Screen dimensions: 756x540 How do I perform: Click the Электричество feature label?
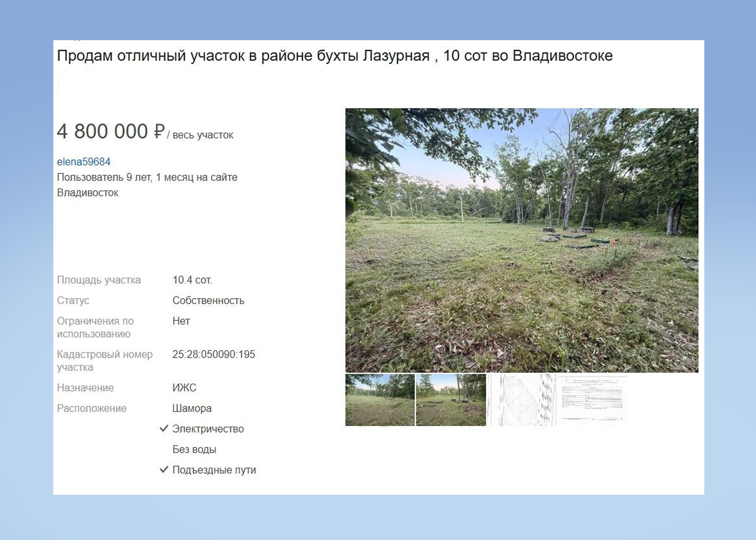[x=208, y=429]
